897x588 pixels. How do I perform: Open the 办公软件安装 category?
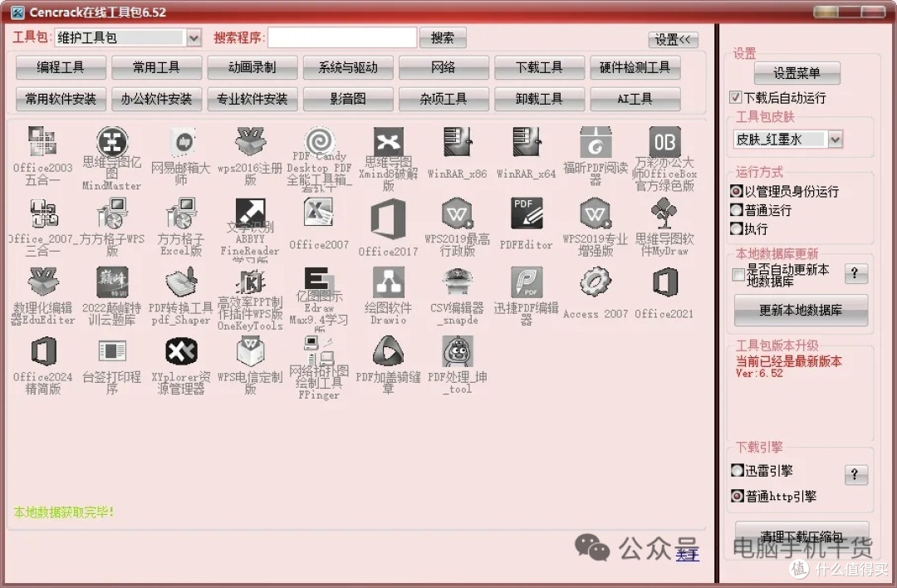(156, 99)
